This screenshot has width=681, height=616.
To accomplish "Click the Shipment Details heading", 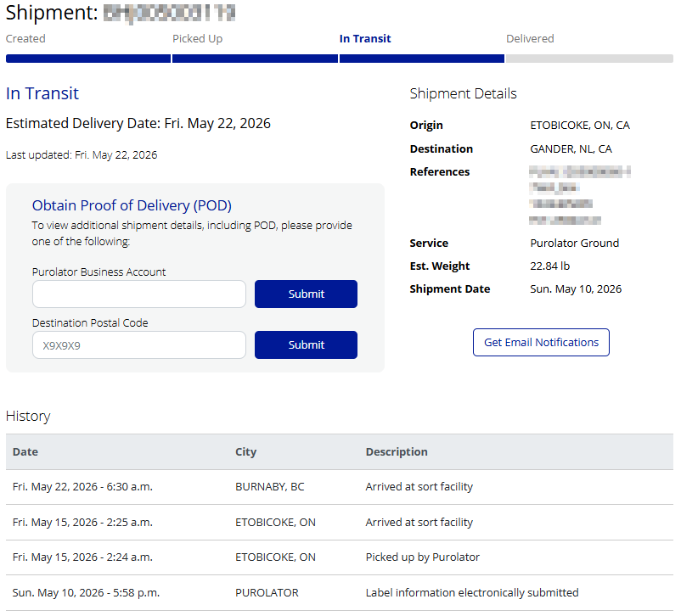I will click(463, 94).
